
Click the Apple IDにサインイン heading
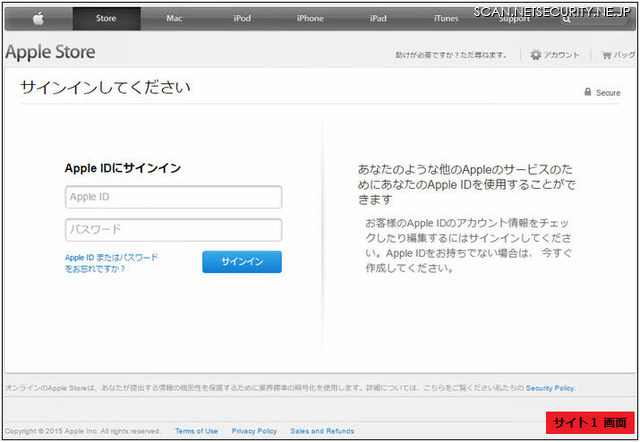tap(123, 168)
